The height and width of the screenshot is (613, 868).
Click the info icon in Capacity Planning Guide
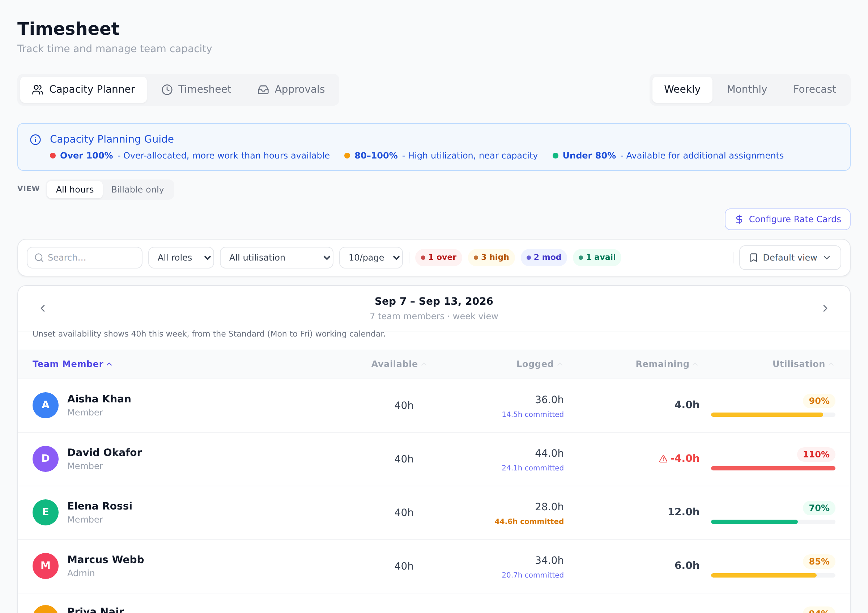point(35,140)
